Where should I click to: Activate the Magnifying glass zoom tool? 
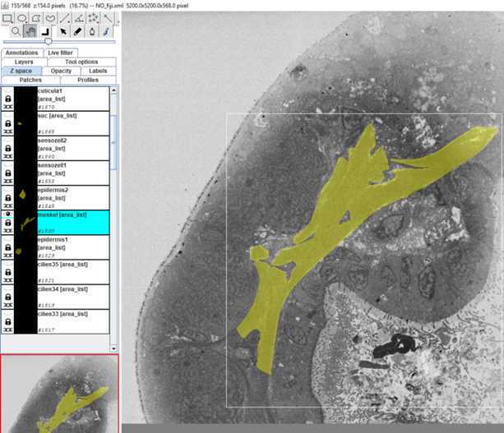point(16,31)
